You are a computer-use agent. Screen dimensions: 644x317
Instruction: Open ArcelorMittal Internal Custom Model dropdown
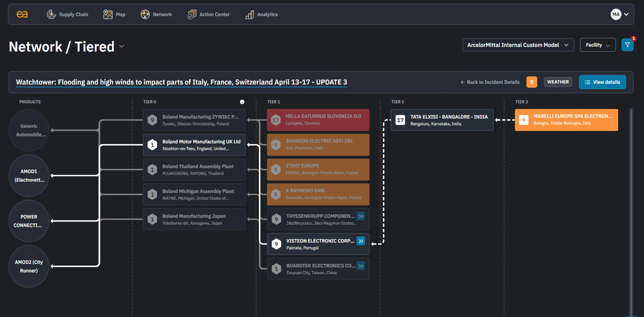click(x=518, y=45)
